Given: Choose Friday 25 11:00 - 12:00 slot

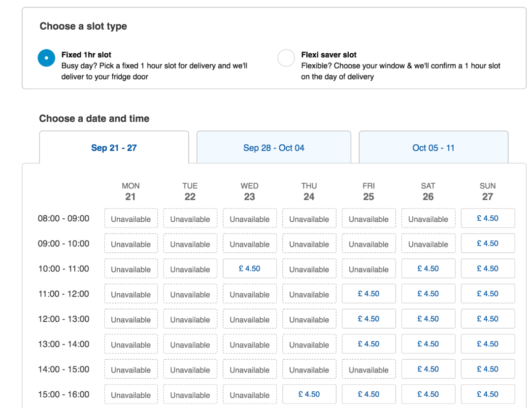Looking at the screenshot, I should [x=368, y=294].
